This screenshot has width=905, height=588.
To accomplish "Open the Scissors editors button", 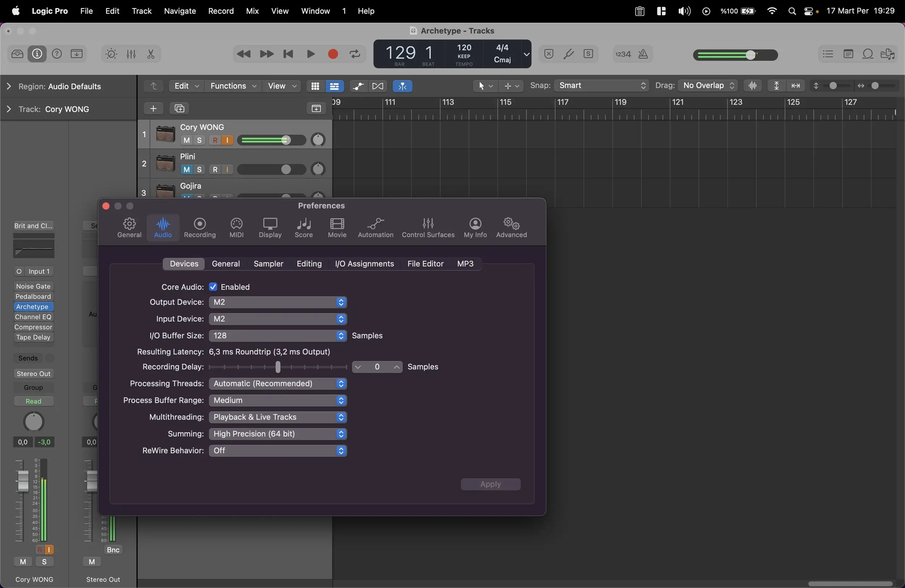I will click(151, 54).
